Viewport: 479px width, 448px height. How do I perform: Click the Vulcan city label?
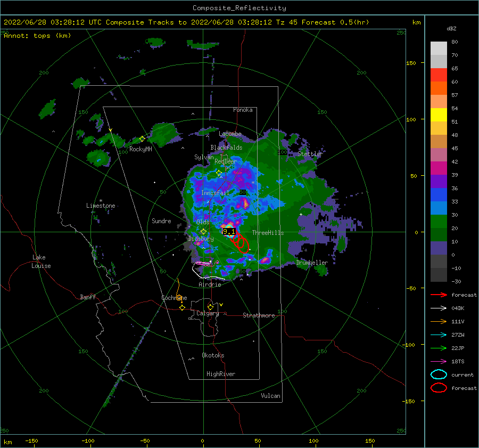coord(270,396)
